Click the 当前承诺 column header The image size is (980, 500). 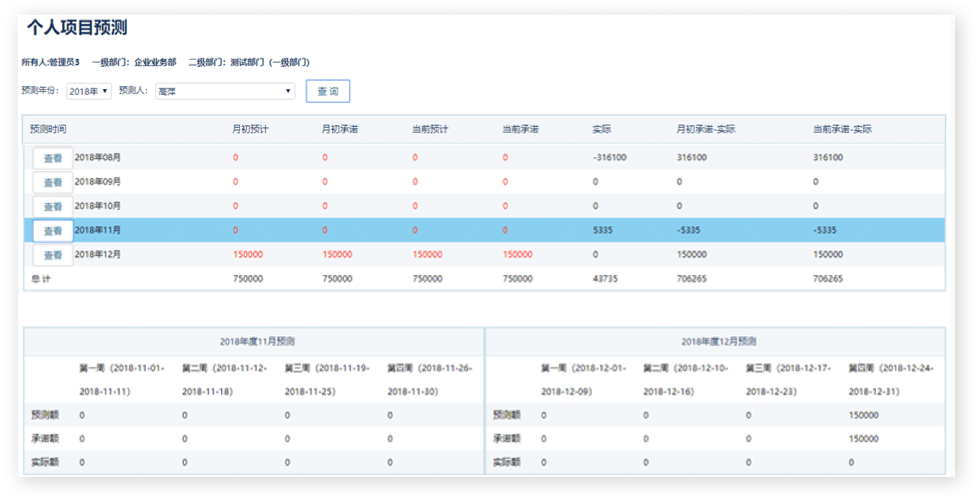521,129
